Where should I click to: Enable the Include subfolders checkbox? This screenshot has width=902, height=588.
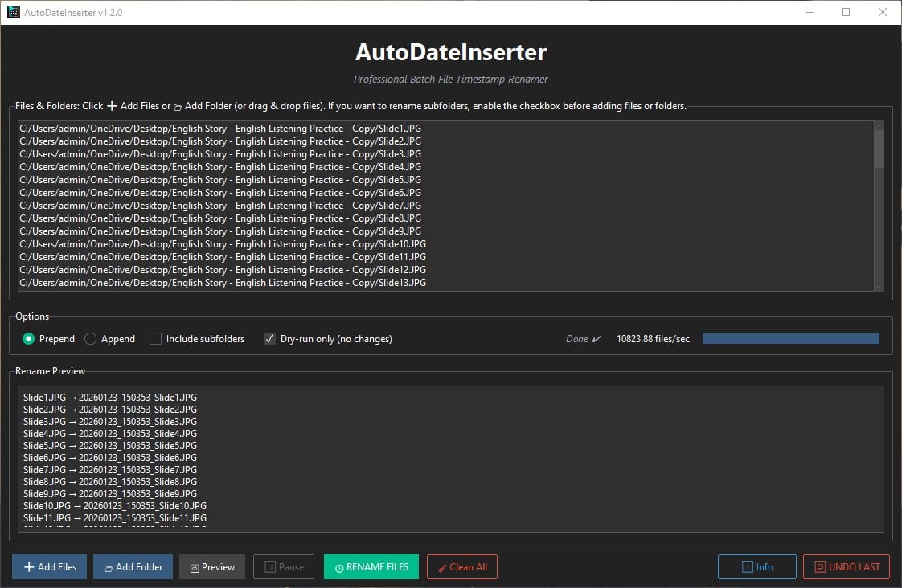pyautogui.click(x=154, y=338)
